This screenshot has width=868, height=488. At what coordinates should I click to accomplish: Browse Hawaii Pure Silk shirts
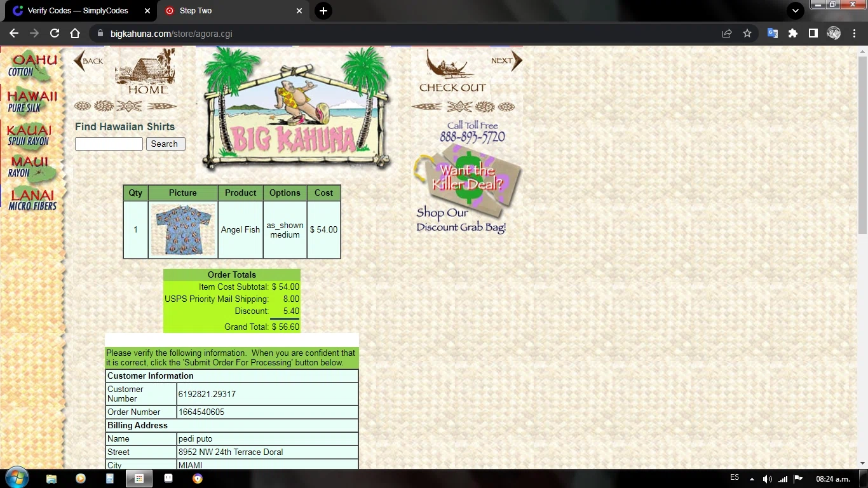coord(32,102)
